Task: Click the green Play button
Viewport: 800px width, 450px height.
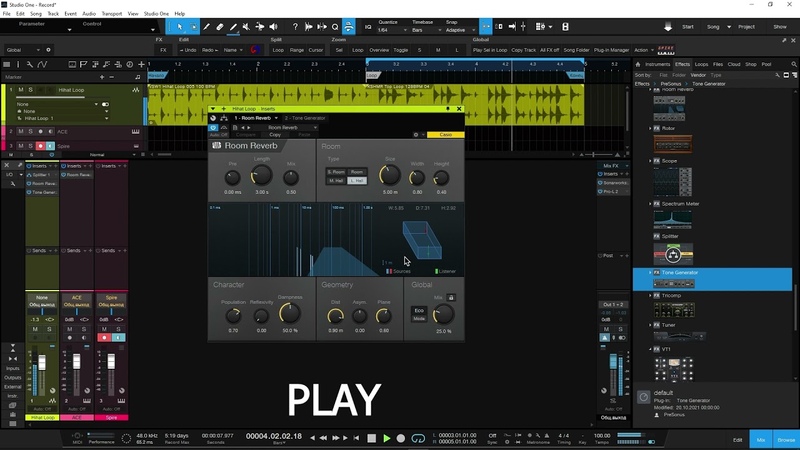Action: click(386, 438)
